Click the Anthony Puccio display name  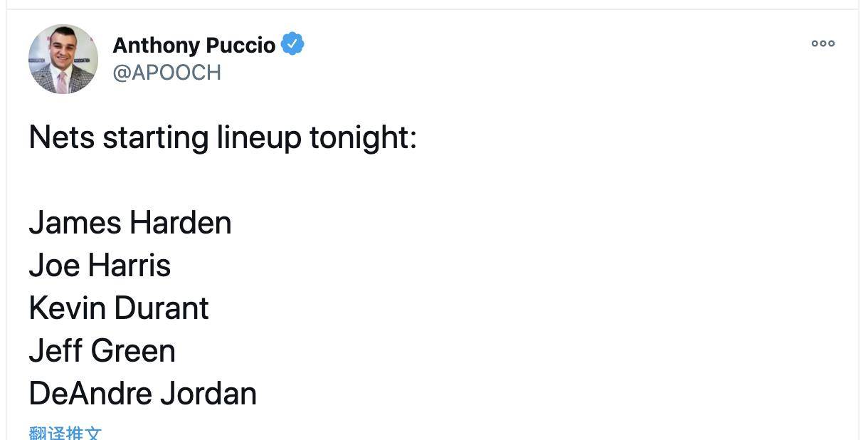click(194, 45)
